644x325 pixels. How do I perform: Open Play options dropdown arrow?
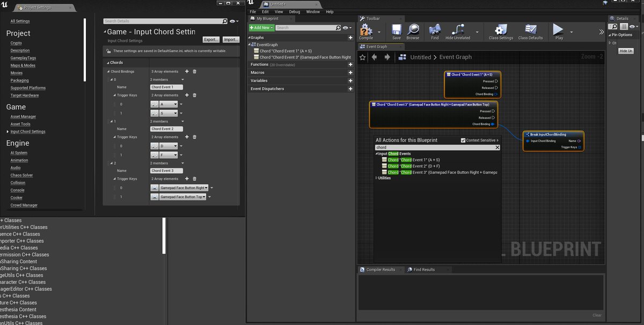point(571,32)
